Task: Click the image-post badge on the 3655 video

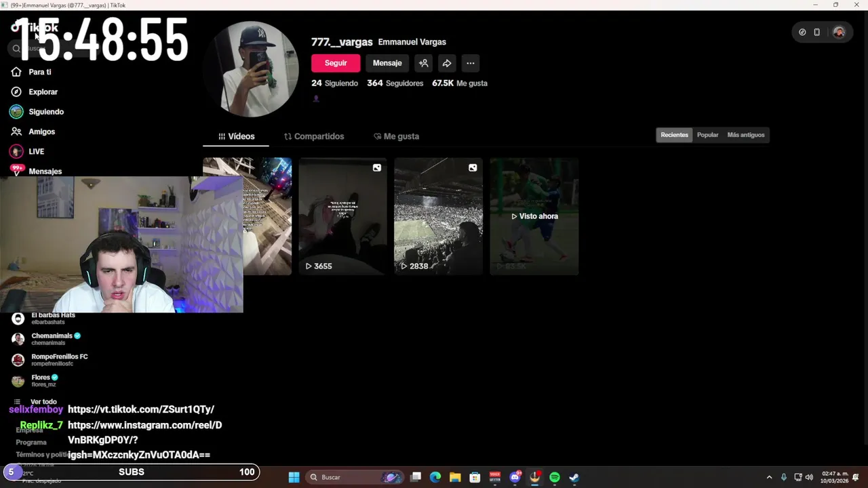Action: click(x=377, y=168)
